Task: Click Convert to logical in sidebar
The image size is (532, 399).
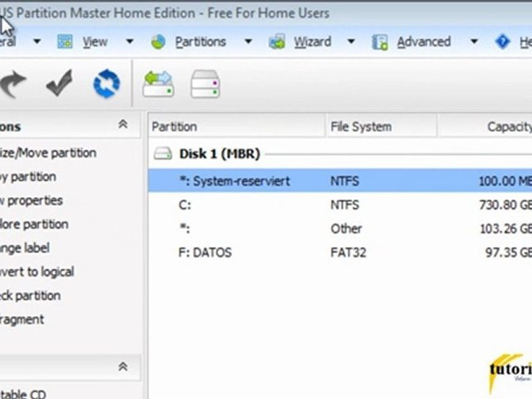Action: 37,272
